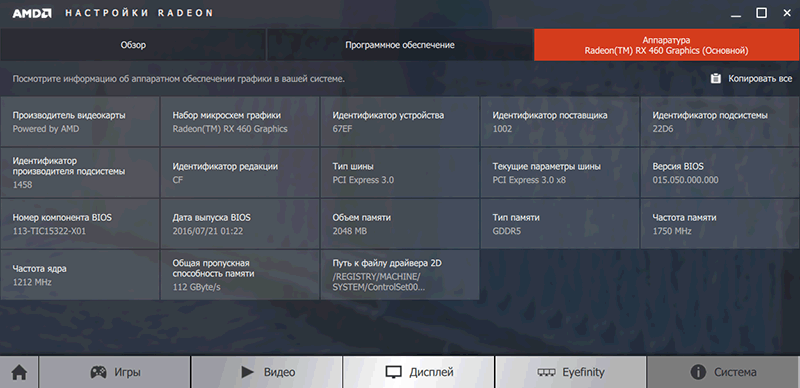Viewport: 800px width, 388px height.
Task: Click Копировать все text button
Action: pyautogui.click(x=760, y=79)
